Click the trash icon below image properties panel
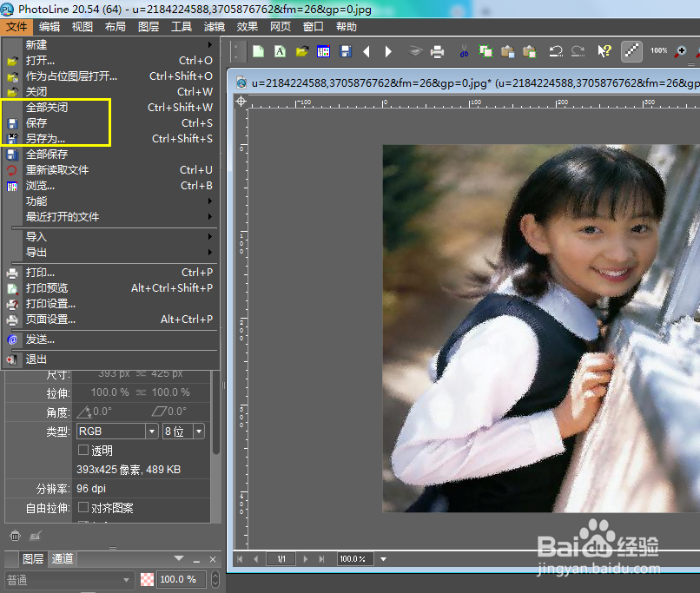The image size is (700, 593). pos(15,536)
